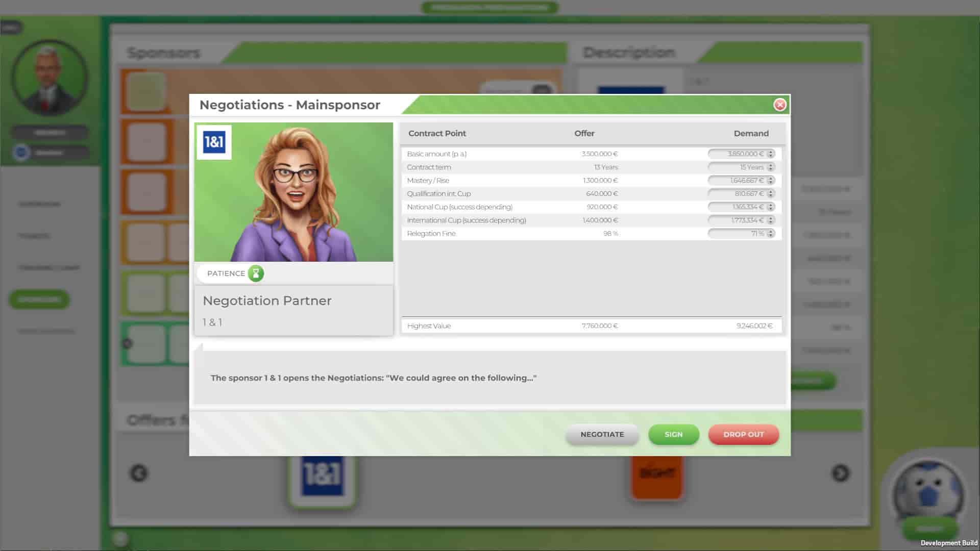Adjust the Relegation Fine percent stepper
Screen dimensions: 980x551
pos(771,233)
